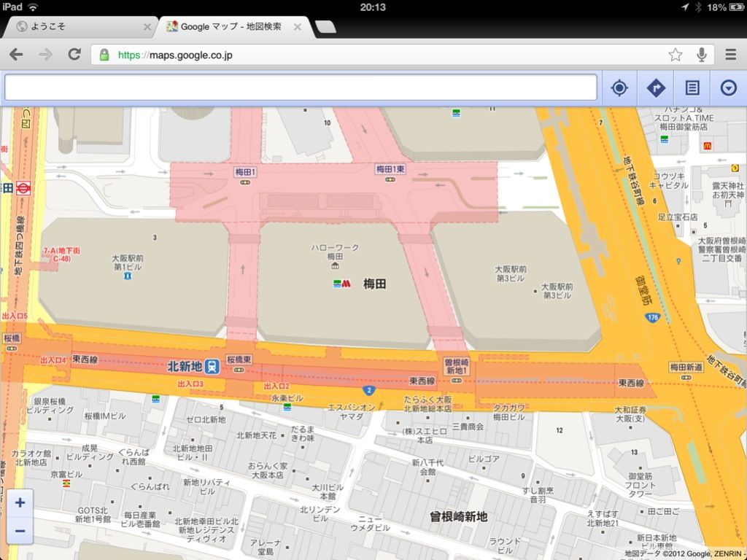747x560 pixels.
Task: Tap the 足立宝石店 label
Action: (678, 217)
